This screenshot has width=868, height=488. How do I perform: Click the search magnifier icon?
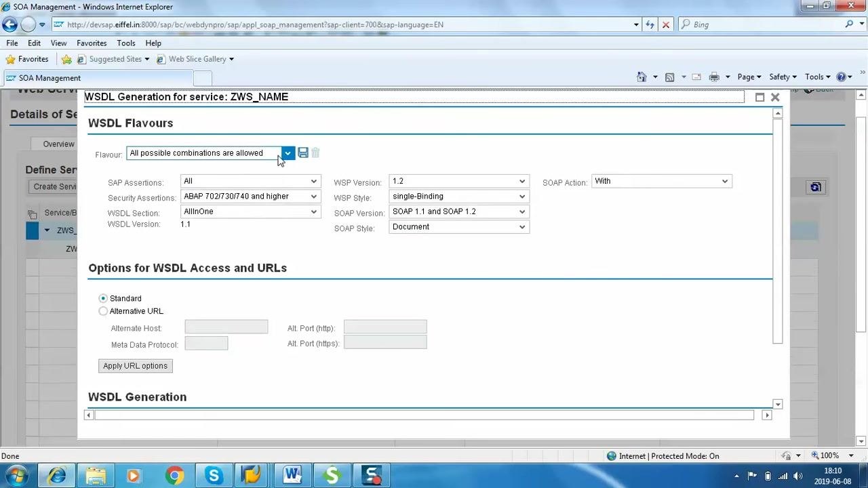point(849,24)
